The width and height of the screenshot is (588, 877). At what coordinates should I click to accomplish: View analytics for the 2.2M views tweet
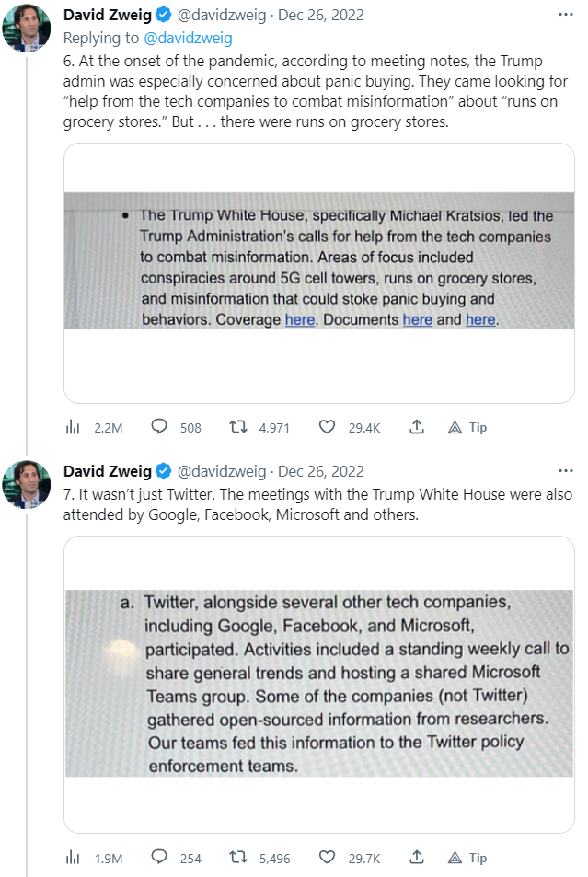click(72, 427)
